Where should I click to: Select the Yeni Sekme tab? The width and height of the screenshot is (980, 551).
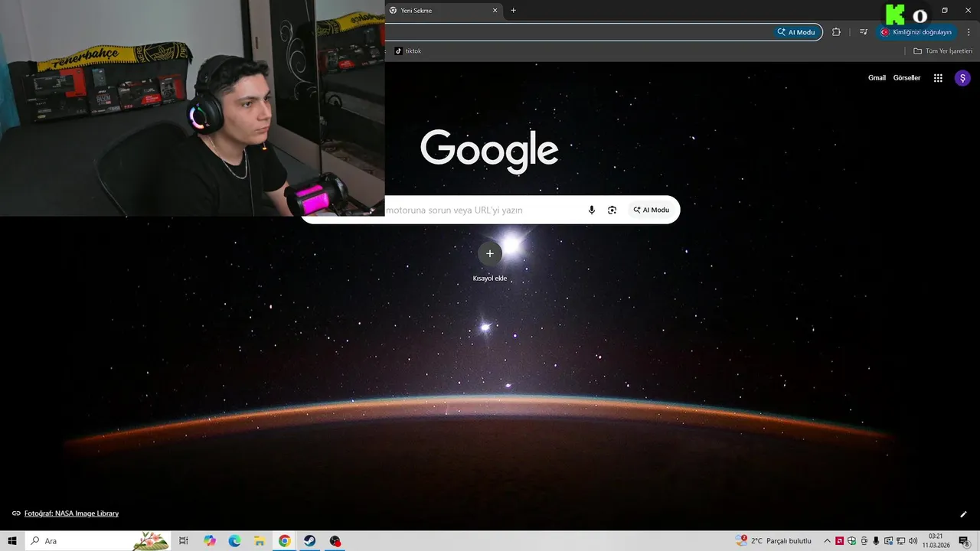click(x=444, y=11)
